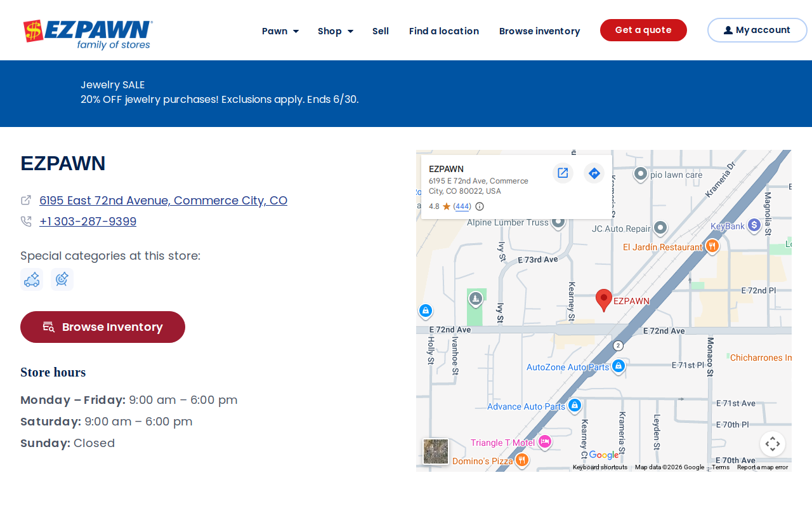The image size is (812, 508).
Task: Click the target special category icon
Action: tap(62, 279)
